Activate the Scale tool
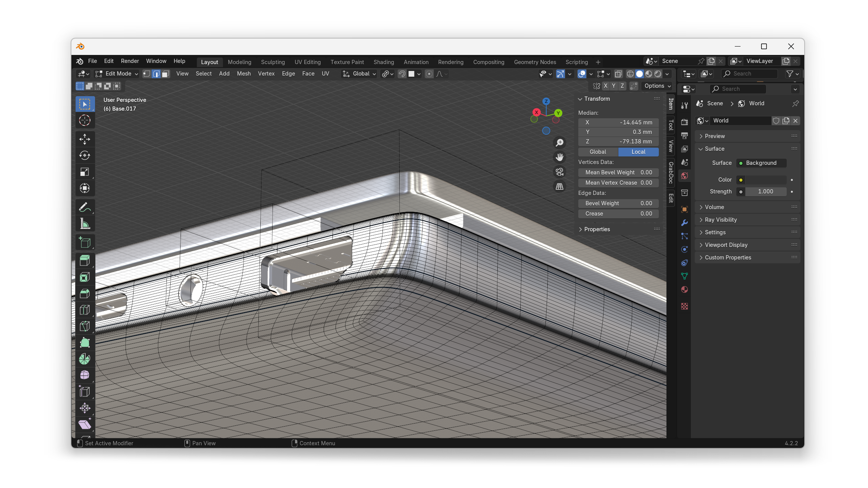The height and width of the screenshot is (488, 868). pos(85,172)
